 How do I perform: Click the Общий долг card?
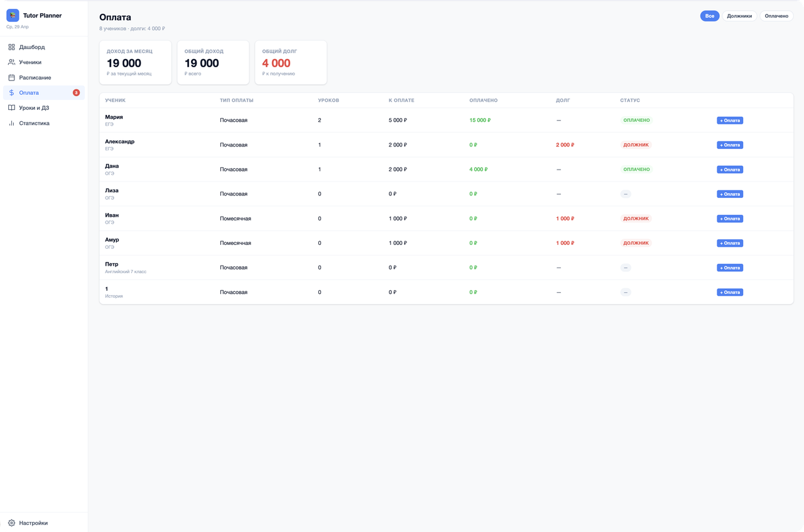coord(291,62)
